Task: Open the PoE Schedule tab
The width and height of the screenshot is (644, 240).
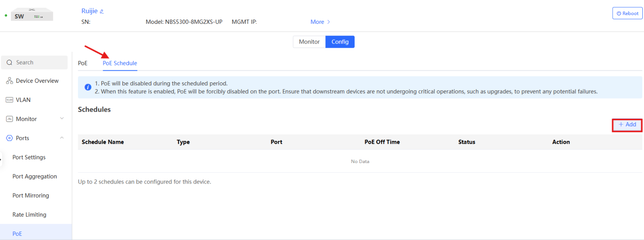Action: tap(120, 63)
